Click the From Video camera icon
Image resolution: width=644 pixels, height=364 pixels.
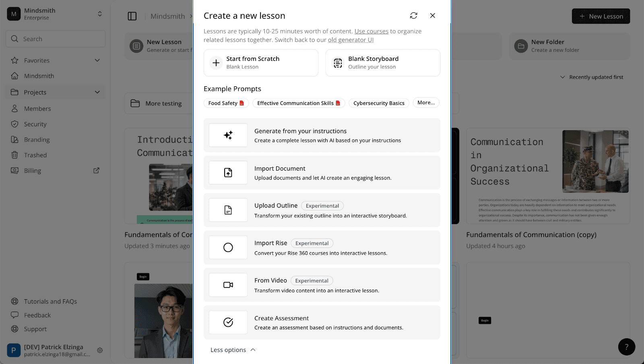coord(228,285)
